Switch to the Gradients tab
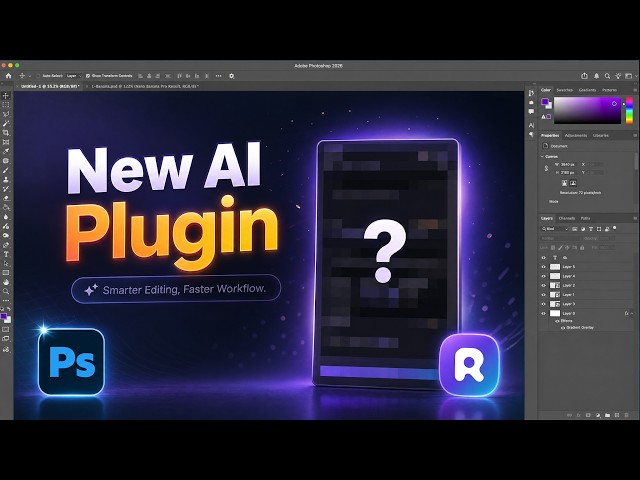The height and width of the screenshot is (480, 640). (587, 90)
